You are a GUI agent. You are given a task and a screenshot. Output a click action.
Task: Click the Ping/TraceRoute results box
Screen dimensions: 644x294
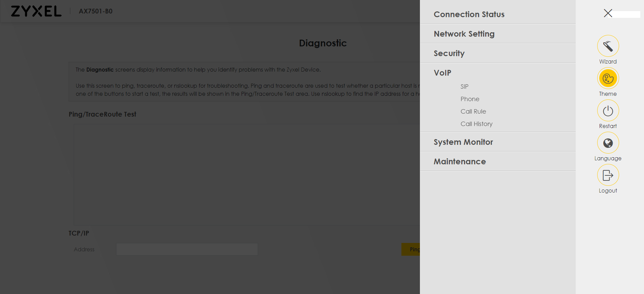pyautogui.click(x=246, y=175)
